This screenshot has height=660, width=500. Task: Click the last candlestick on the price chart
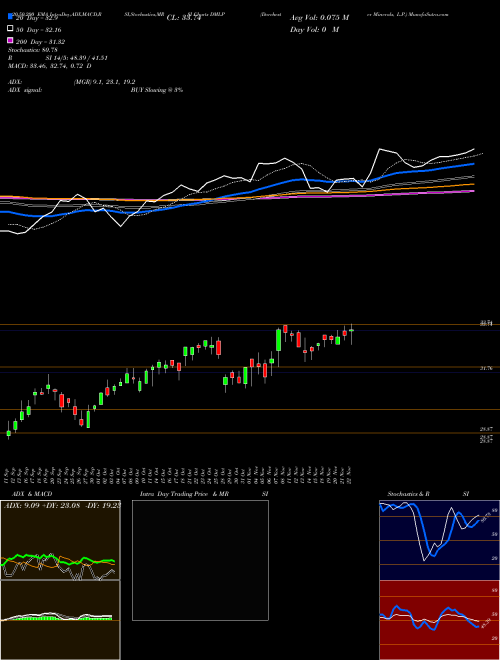coord(351,331)
